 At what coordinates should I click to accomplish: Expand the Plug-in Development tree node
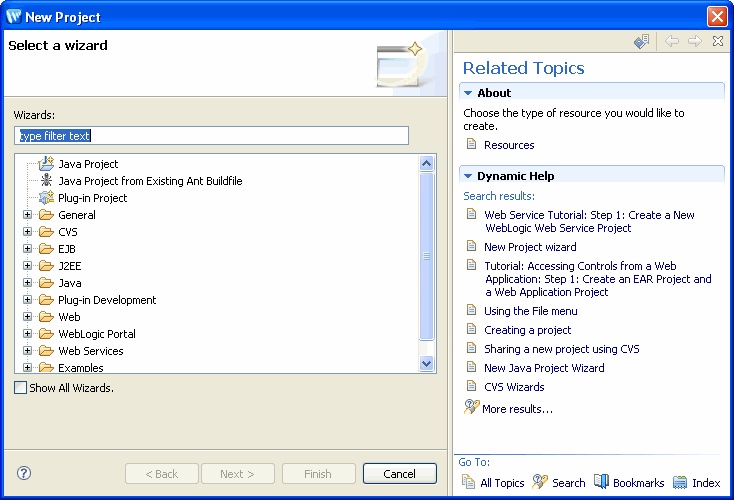(28, 300)
